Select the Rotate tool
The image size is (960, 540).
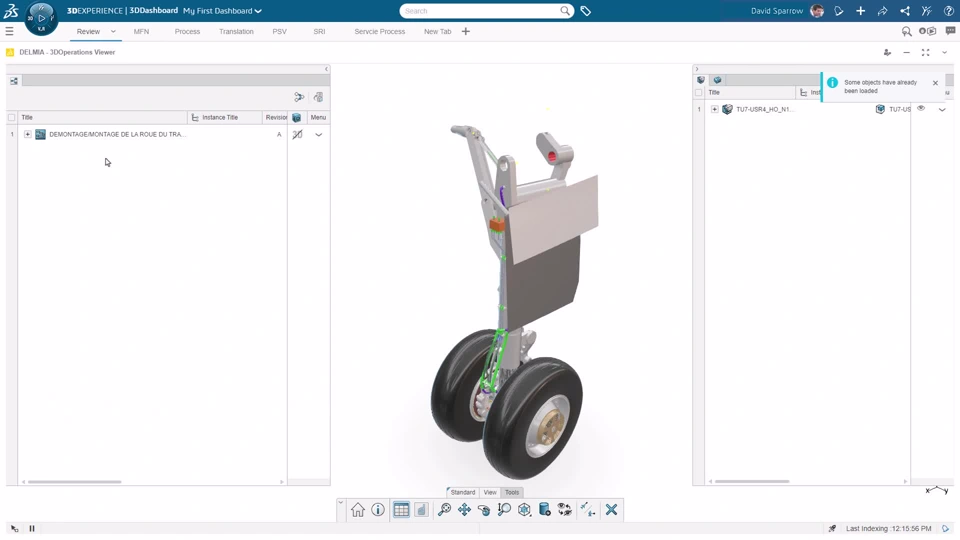click(x=484, y=509)
